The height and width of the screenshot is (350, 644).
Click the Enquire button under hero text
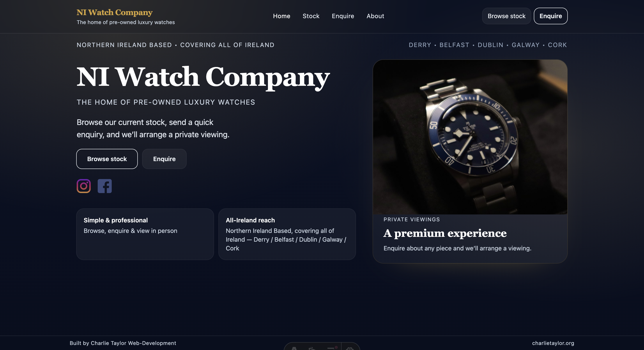coord(164,159)
